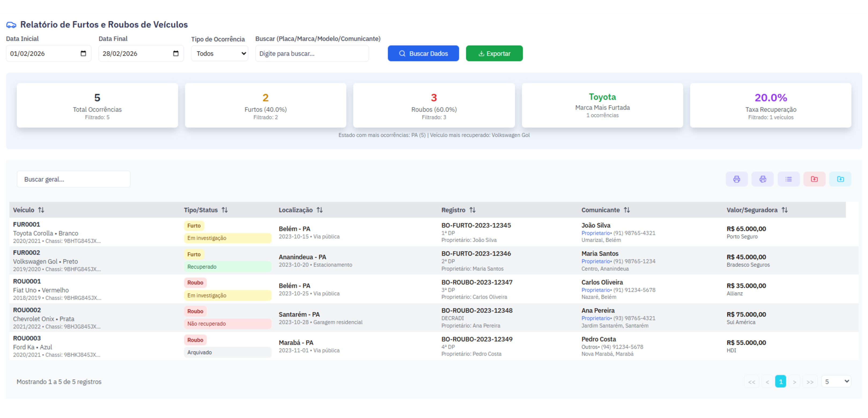868x418 pixels.
Task: Click the printer icon with checkmark
Action: coord(763,179)
